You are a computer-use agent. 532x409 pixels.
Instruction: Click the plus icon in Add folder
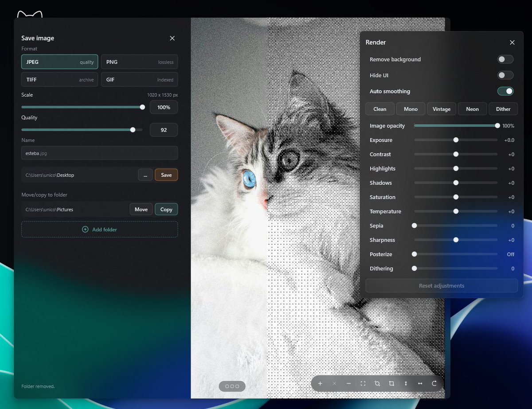(85, 230)
